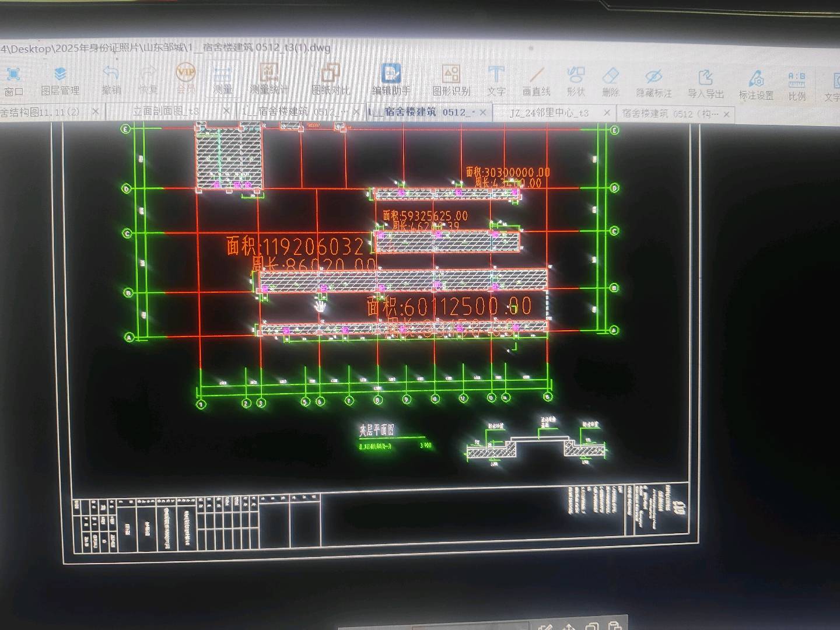840x630 pixels.
Task: Close the 舍结构图11.11(2) tab
Action: (96, 111)
